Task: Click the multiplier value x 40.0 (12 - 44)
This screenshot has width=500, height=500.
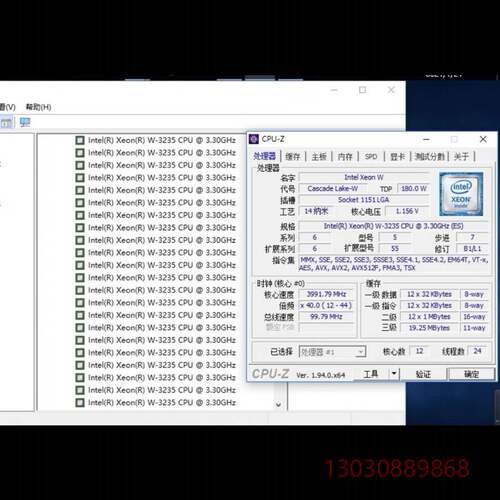Action: coord(326,305)
